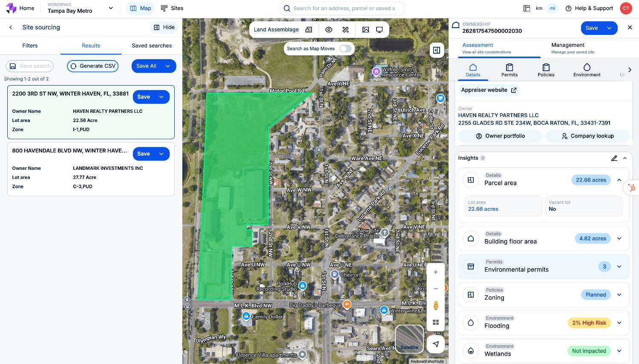Image resolution: width=639 pixels, height=364 pixels.
Task: Click the image layer icon in map toolbar
Action: click(366, 30)
